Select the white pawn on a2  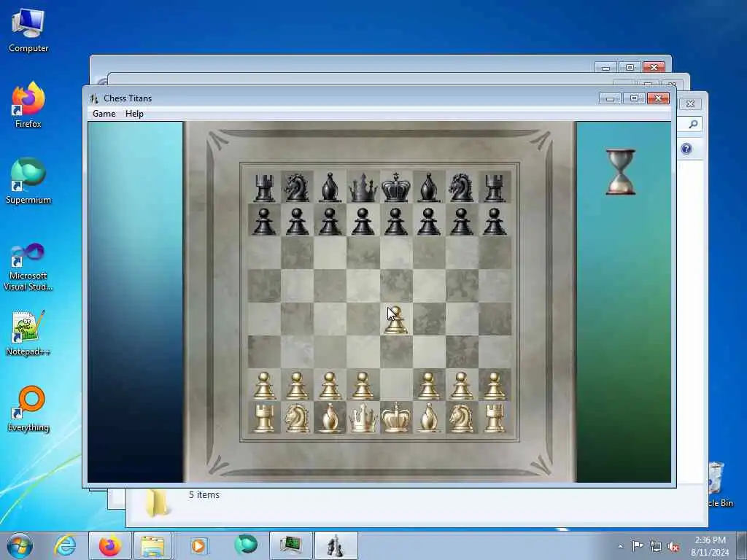point(264,386)
